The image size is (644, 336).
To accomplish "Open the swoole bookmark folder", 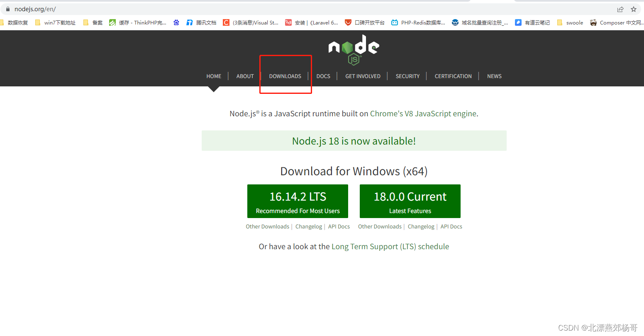I will pos(570,23).
